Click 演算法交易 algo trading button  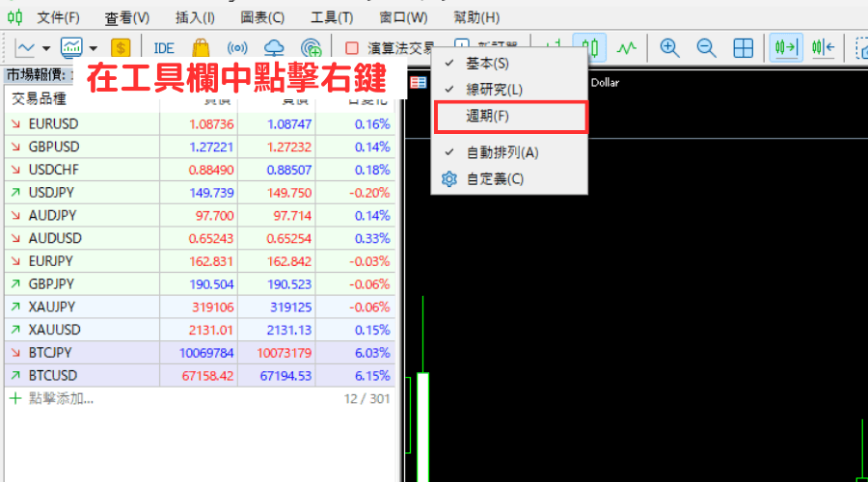[x=390, y=47]
